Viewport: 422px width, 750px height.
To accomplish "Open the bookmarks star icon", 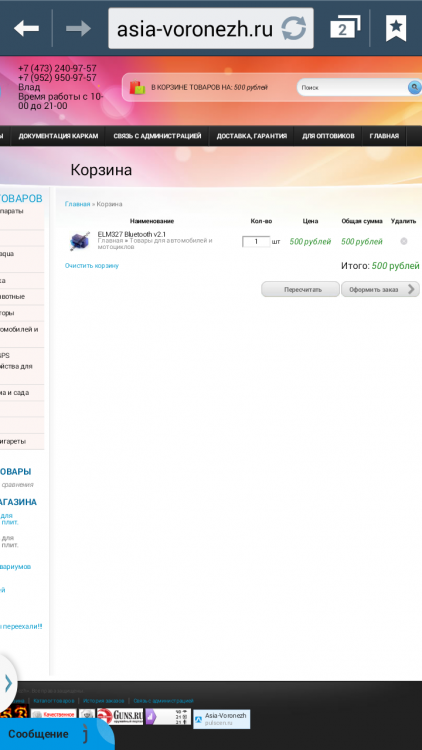I will coord(396,28).
